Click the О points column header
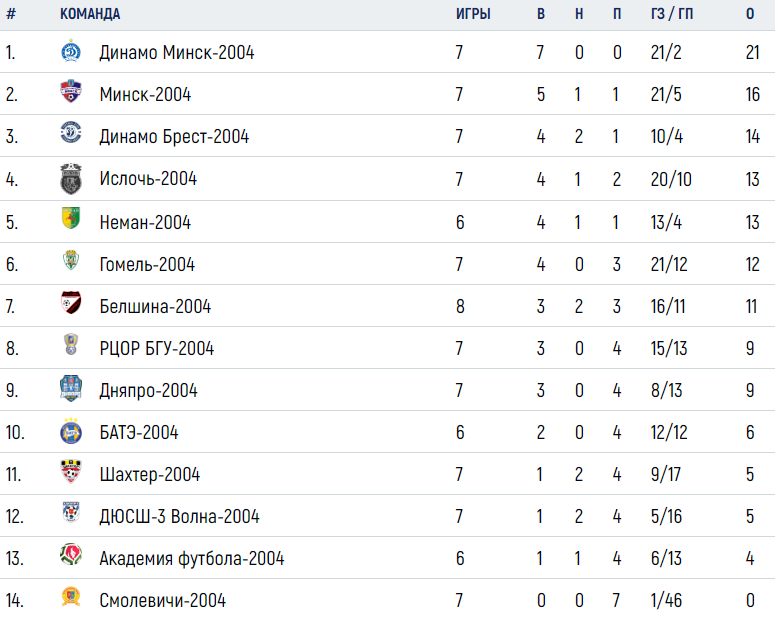This screenshot has height=618, width=775. pyautogui.click(x=750, y=14)
